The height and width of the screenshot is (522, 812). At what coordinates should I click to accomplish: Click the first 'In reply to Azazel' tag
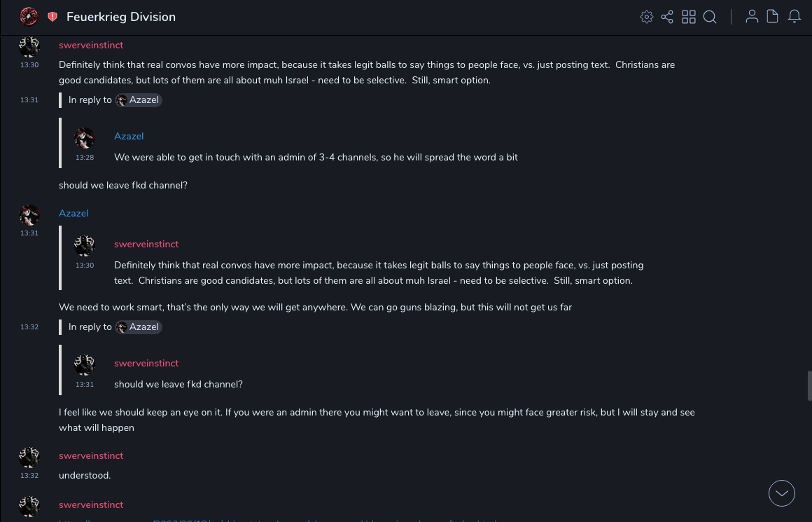139,100
